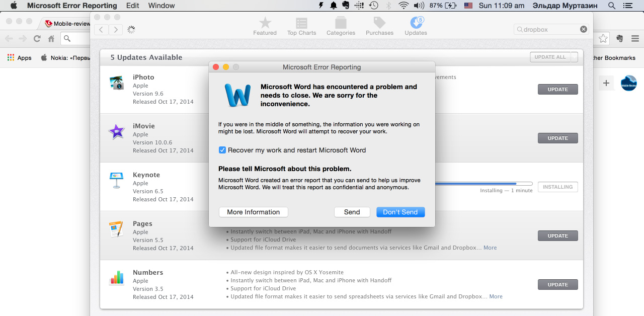This screenshot has height=316, width=644.
Task: Click the UPDATE ALL button
Action: pyautogui.click(x=550, y=57)
